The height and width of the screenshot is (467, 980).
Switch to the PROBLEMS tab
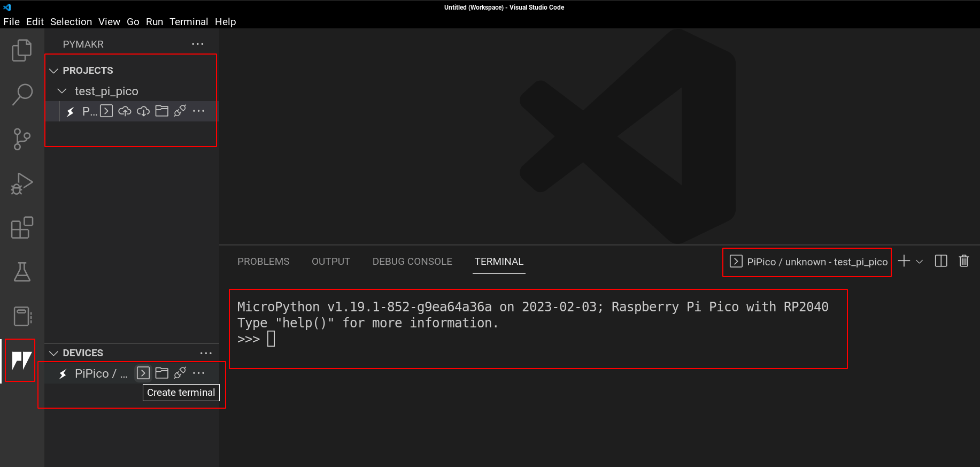coord(263,262)
